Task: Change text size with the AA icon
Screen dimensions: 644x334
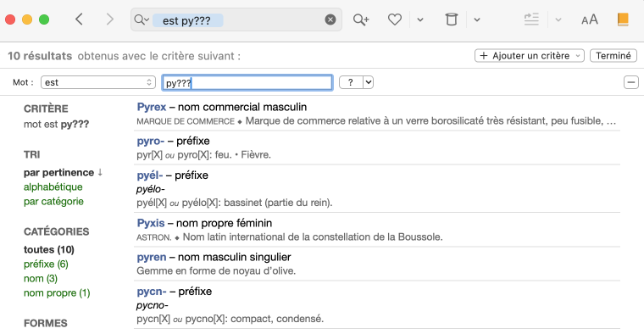Action: 590,19
